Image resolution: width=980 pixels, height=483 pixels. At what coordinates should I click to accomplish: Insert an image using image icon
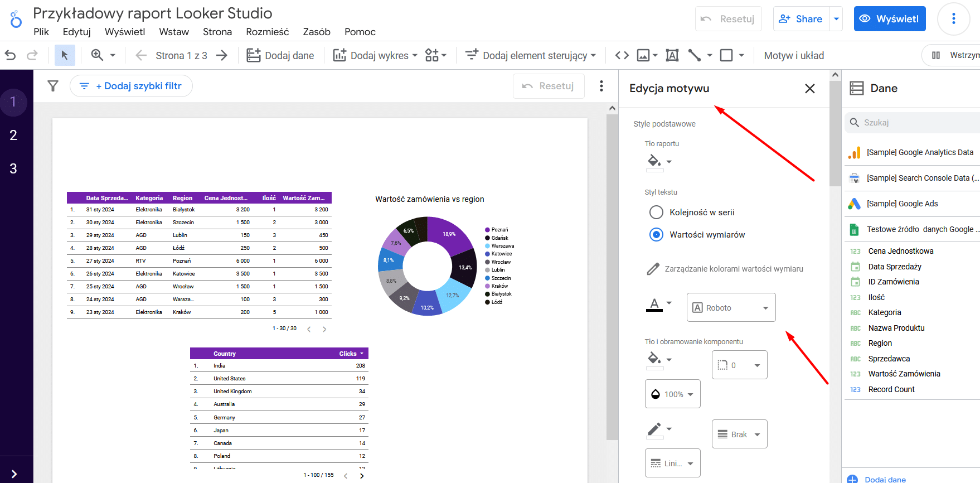(x=643, y=55)
